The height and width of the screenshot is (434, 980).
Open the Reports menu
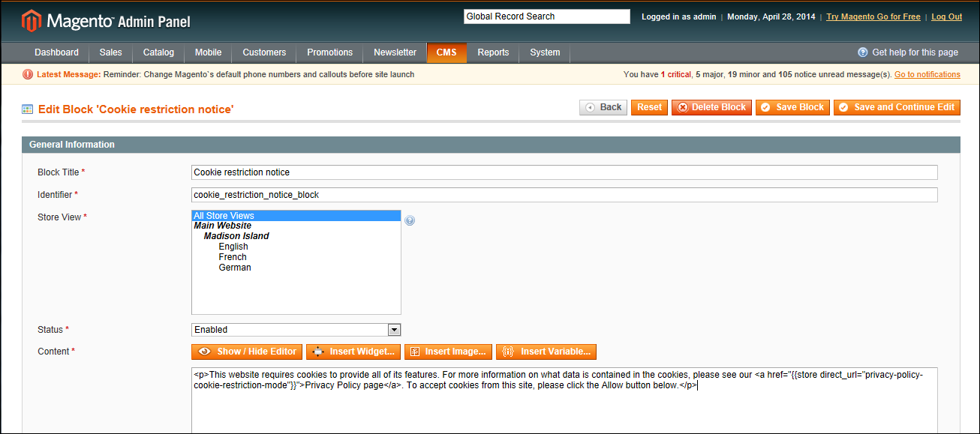[493, 52]
